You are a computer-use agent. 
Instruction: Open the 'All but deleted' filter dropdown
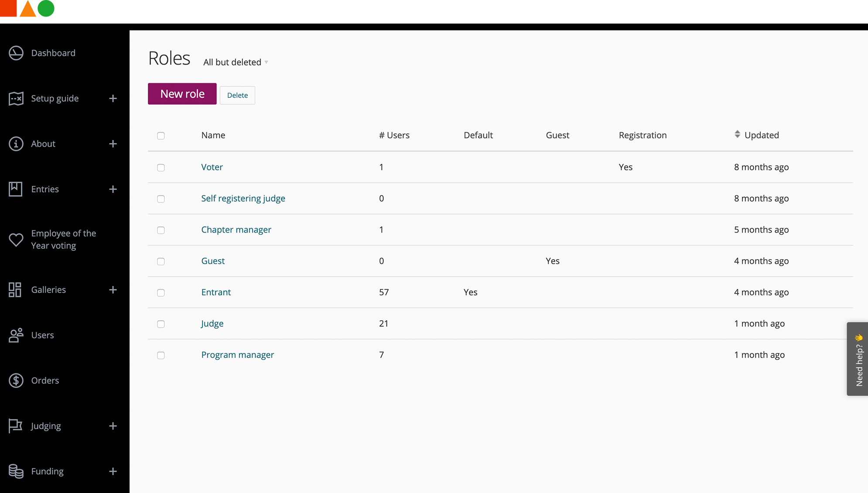click(235, 62)
